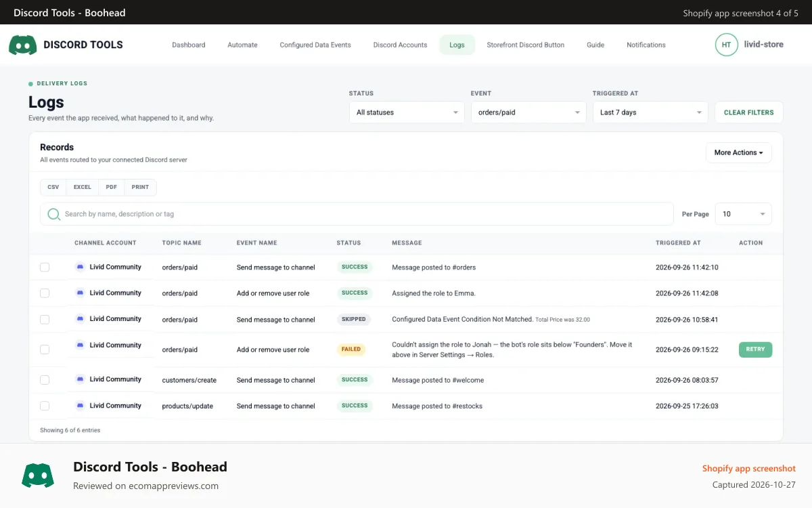Click 'Message posted to #orders' text
The width and height of the screenshot is (812, 508).
point(434,268)
